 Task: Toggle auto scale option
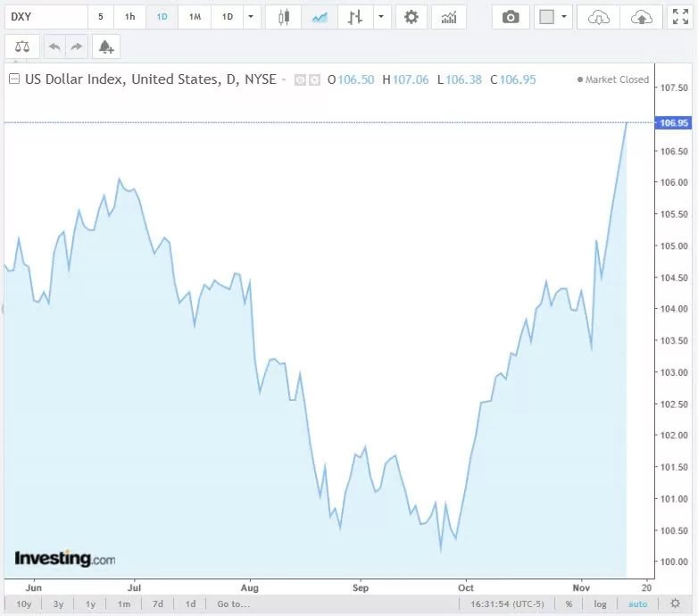[x=637, y=604]
